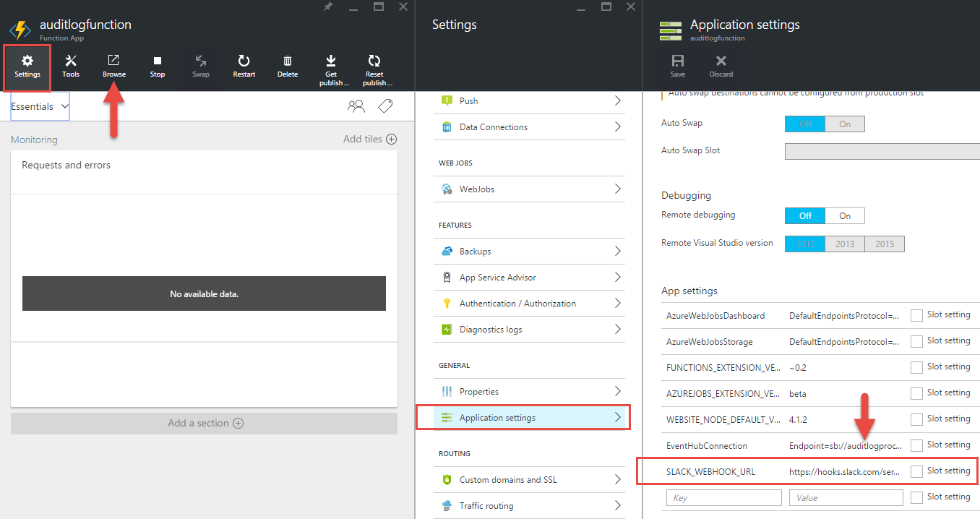This screenshot has width=980, height=519.
Task: Click the Data Connections DB icon
Action: point(447,127)
